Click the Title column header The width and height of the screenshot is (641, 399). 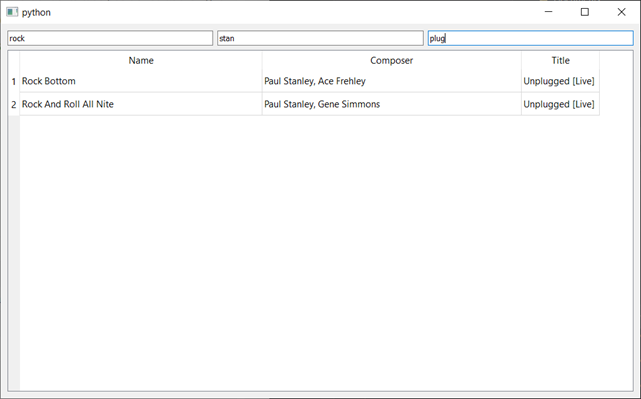pyautogui.click(x=560, y=61)
